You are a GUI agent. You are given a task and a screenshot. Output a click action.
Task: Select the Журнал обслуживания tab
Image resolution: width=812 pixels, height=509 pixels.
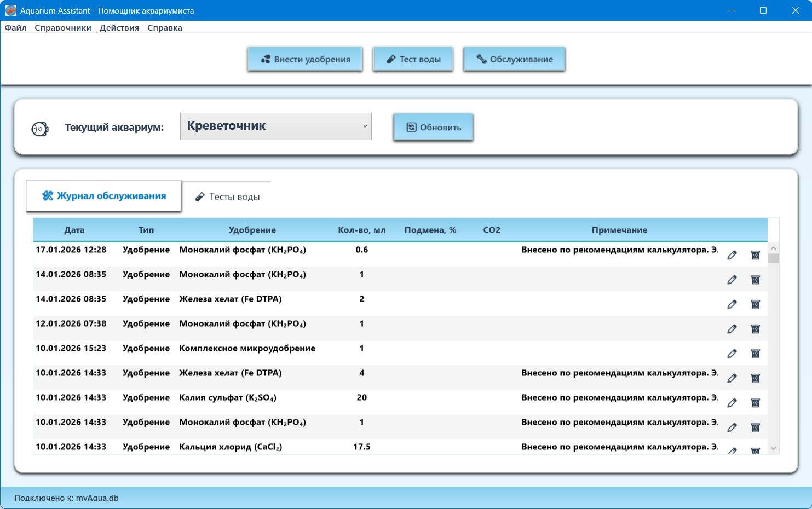tap(103, 195)
